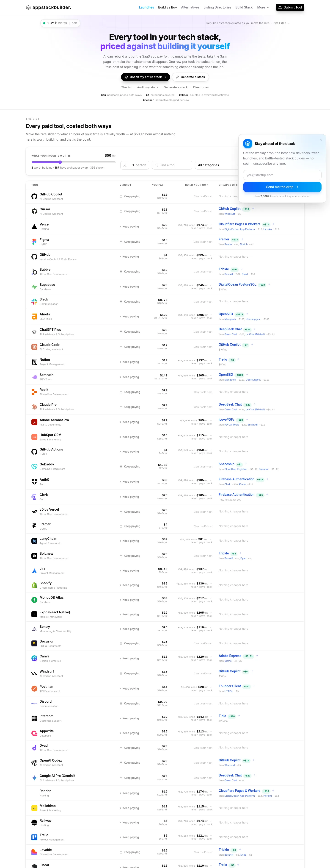Click the v0 by Vercel logo
330x868 pixels.
click(x=34, y=512)
